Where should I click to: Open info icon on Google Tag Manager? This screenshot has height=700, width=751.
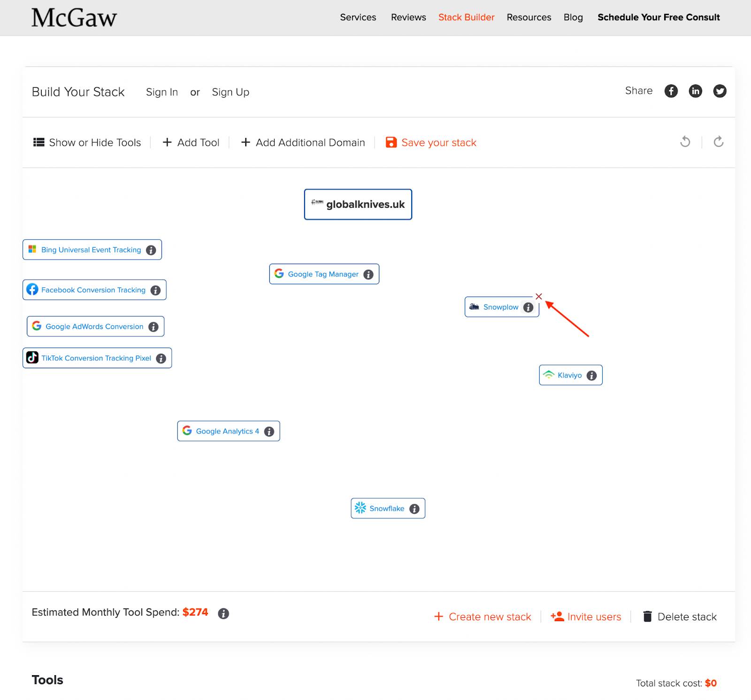(x=368, y=274)
